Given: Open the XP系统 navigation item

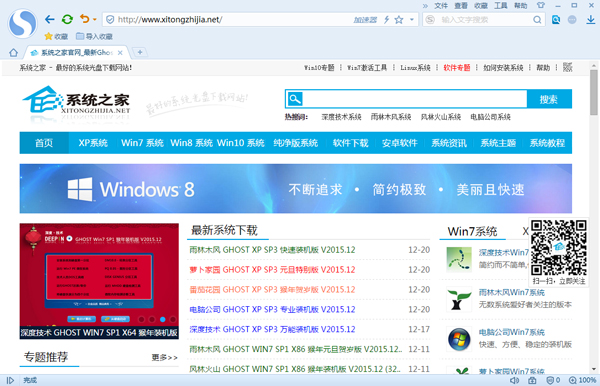Looking at the screenshot, I should (x=93, y=143).
